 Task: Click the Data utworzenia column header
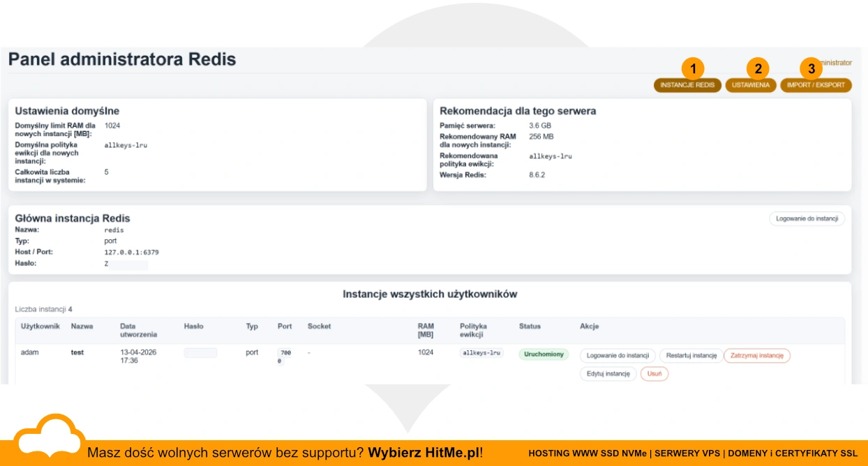click(x=139, y=330)
